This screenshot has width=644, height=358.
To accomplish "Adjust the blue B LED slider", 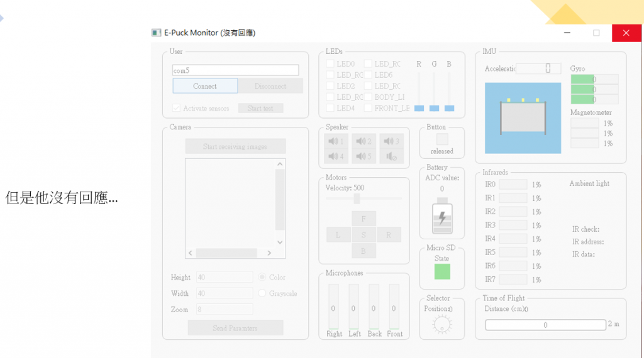I will pos(449,108).
